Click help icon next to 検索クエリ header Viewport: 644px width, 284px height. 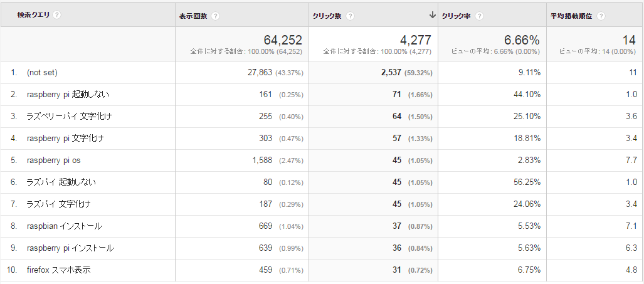click(x=56, y=15)
